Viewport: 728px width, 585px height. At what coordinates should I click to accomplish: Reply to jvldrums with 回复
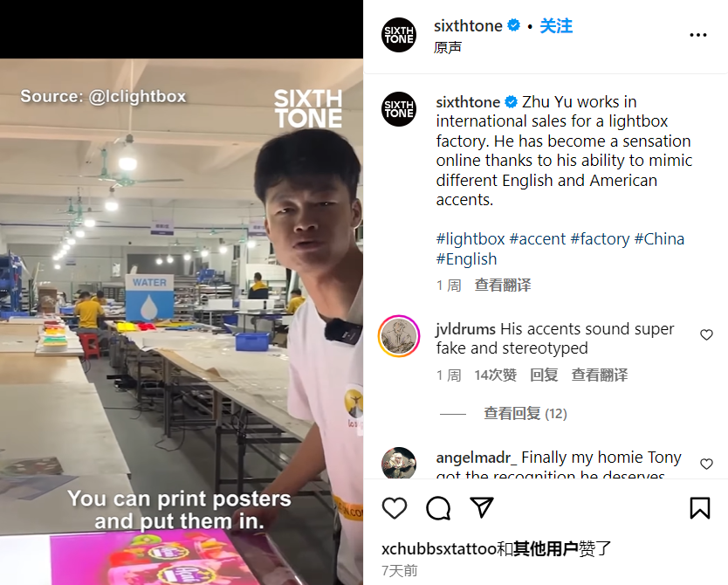point(544,375)
